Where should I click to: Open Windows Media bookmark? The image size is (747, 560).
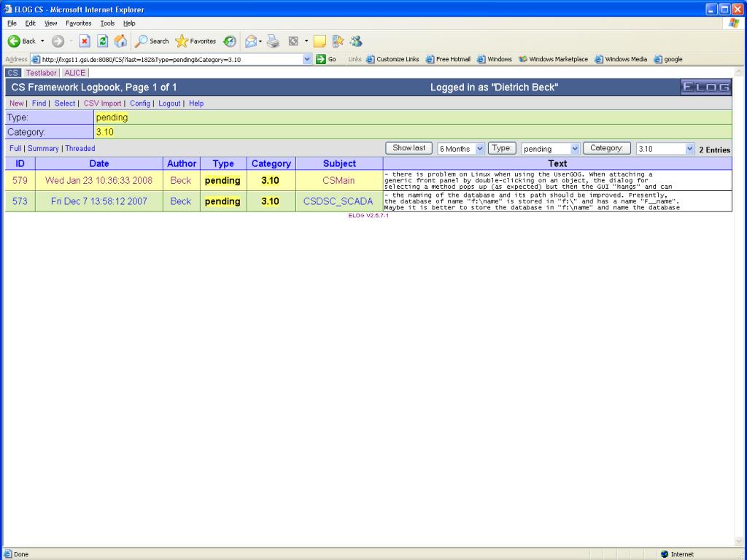[x=621, y=59]
